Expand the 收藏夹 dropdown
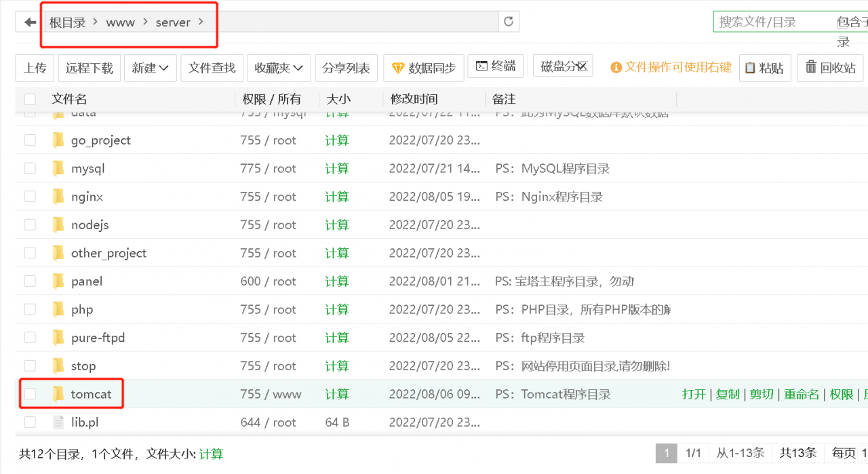Screen dimensions: 868x474 (279, 68)
